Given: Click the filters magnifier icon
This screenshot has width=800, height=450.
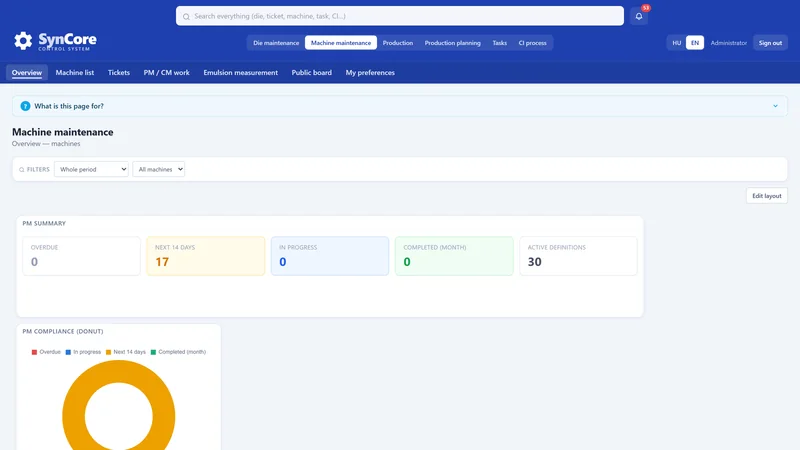Looking at the screenshot, I should (x=21, y=169).
